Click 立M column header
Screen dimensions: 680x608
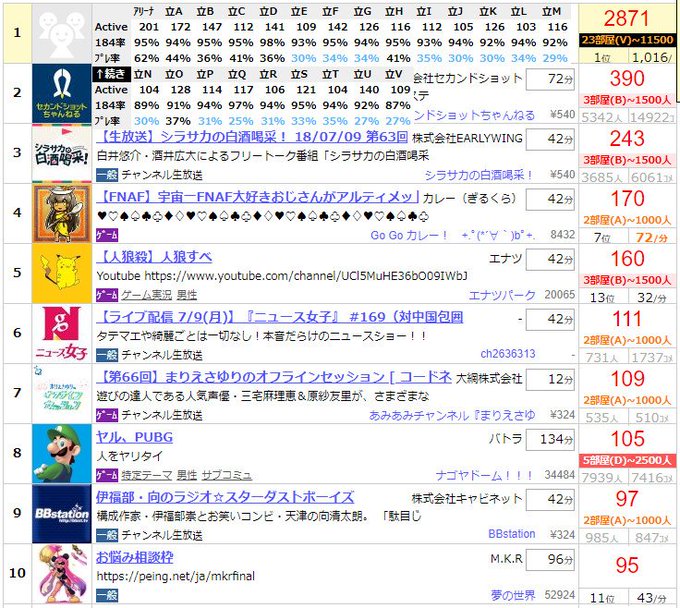(x=551, y=12)
